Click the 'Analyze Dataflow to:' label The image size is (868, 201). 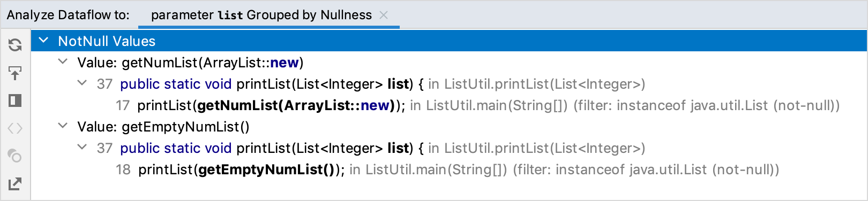68,15
